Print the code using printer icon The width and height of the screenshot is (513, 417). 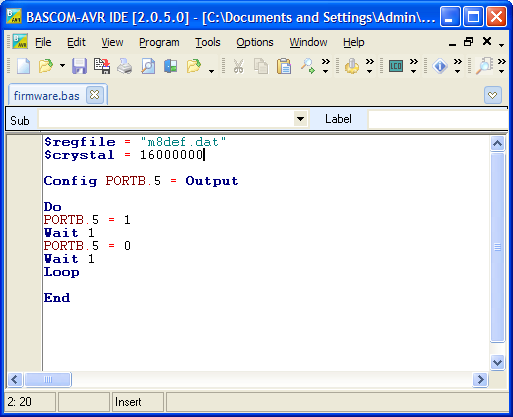pos(125,66)
